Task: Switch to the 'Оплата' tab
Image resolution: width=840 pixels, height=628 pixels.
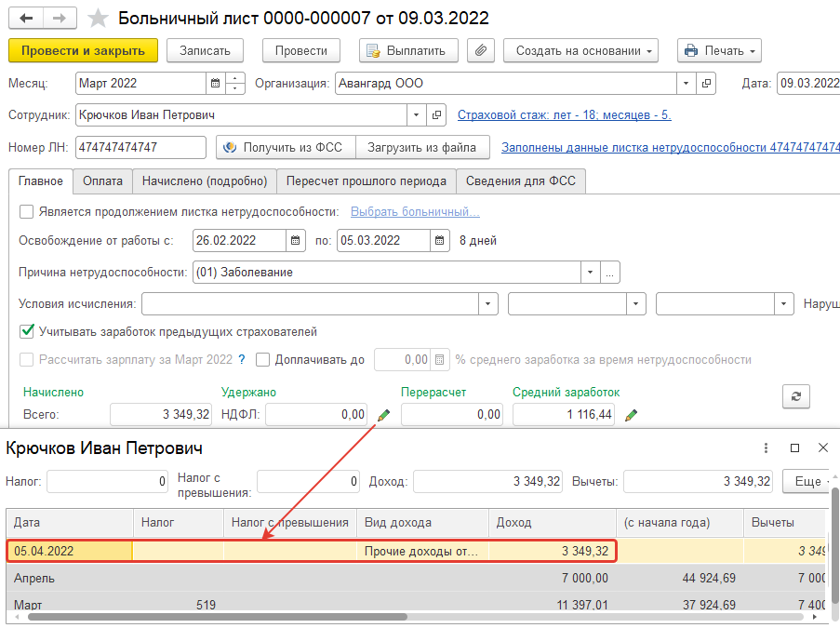Action: coord(102,181)
